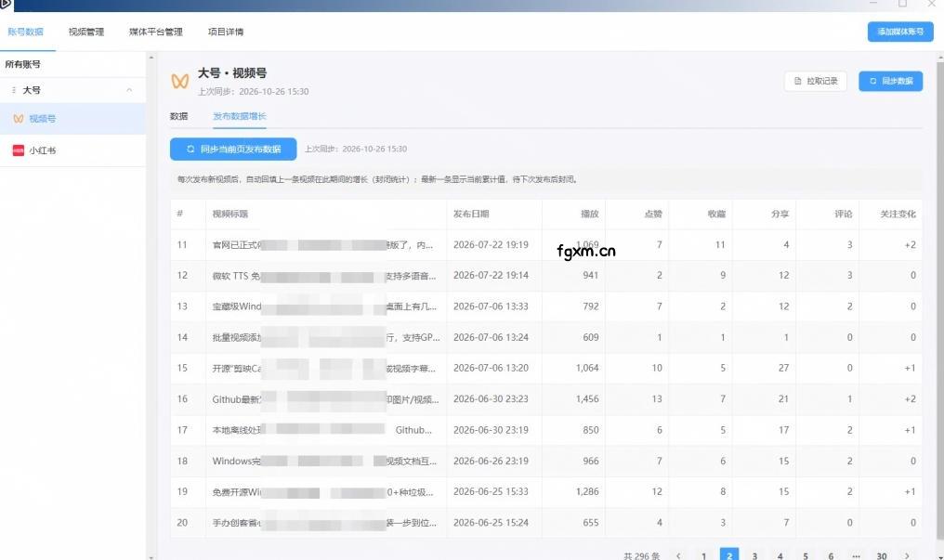Click date 2026-07-22 19:14 in row 12

coord(491,276)
